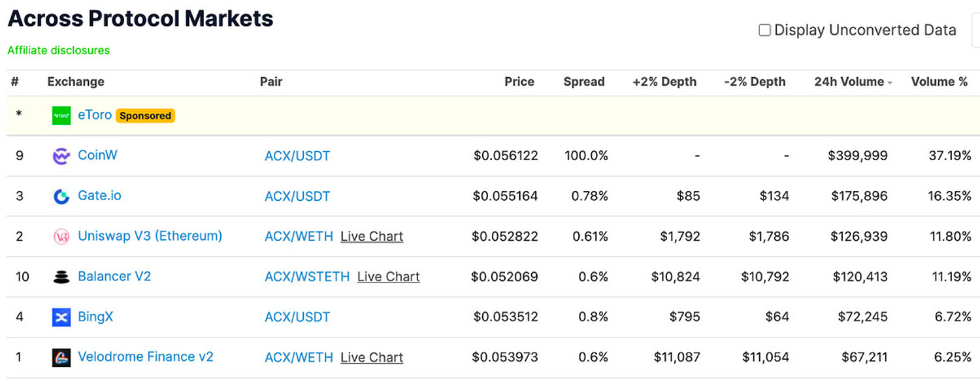Screen dimensions: 980x380
Task: Open the ACX/WSTETH pair on Balancer row
Action: (307, 277)
